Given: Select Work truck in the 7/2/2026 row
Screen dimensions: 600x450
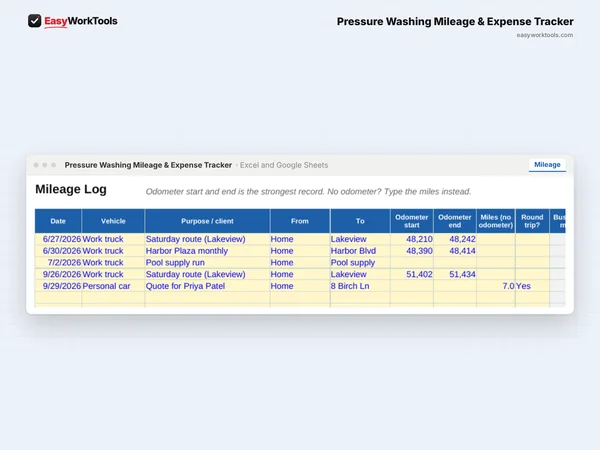Looking at the screenshot, I should 113,263.
